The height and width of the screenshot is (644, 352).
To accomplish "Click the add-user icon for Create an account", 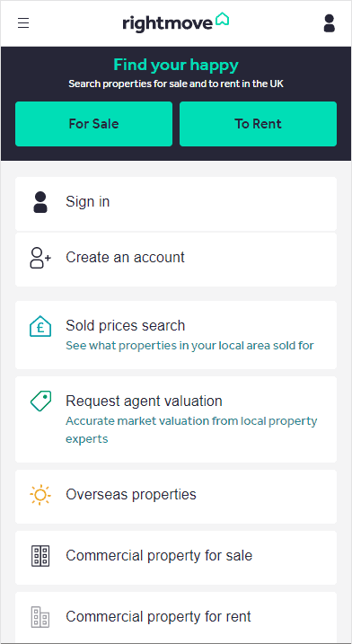I will pos(40,258).
